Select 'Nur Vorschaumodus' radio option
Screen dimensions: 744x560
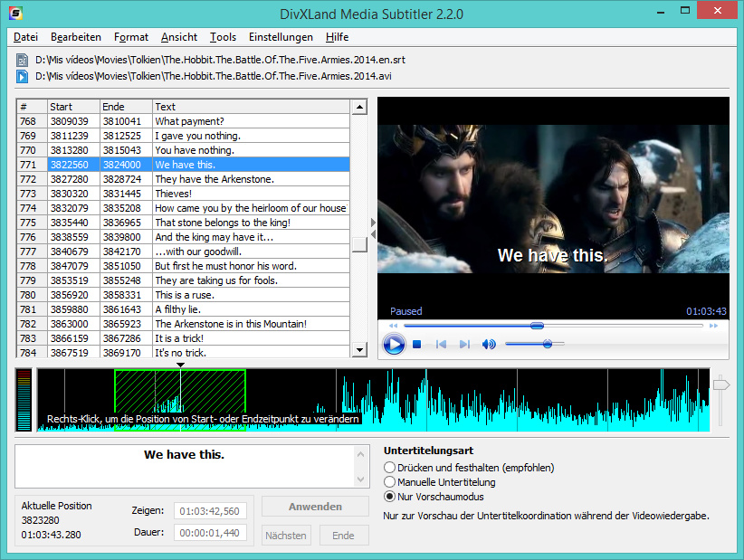click(x=390, y=497)
